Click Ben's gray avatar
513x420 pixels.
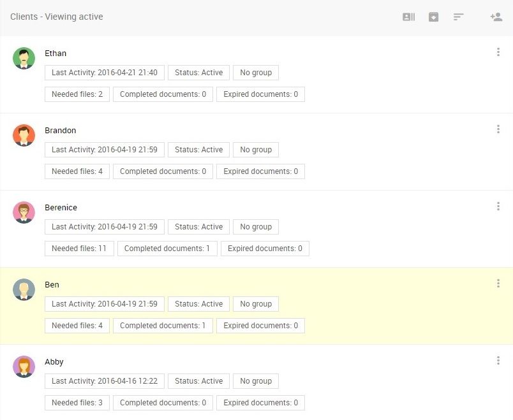click(24, 289)
